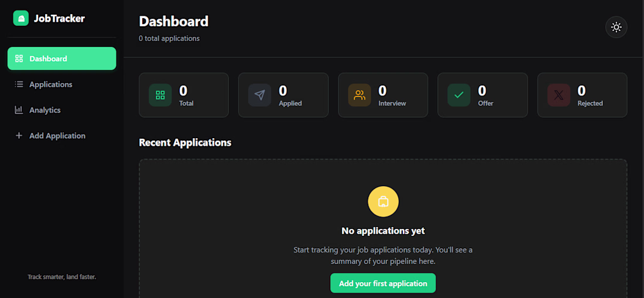Click the JobTracker briefcase logo icon

(21, 18)
